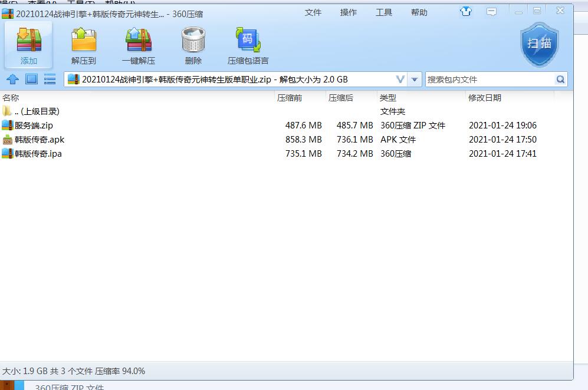Sort files by the 修改日期 column header

[485, 98]
